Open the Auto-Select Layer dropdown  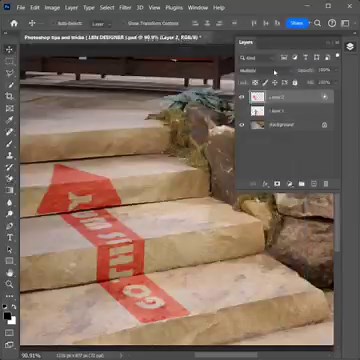coord(101,24)
